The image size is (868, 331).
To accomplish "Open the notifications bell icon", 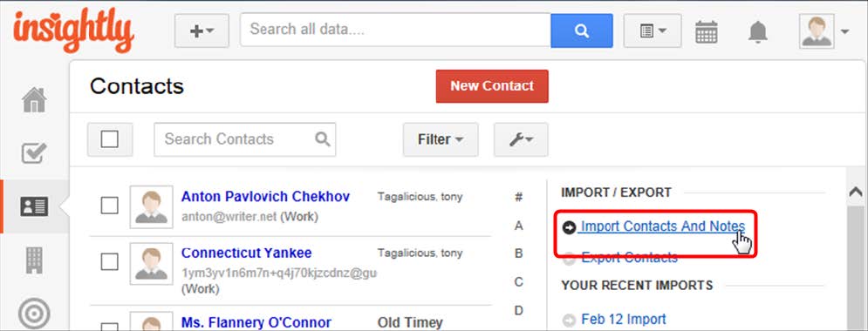I will tap(758, 31).
